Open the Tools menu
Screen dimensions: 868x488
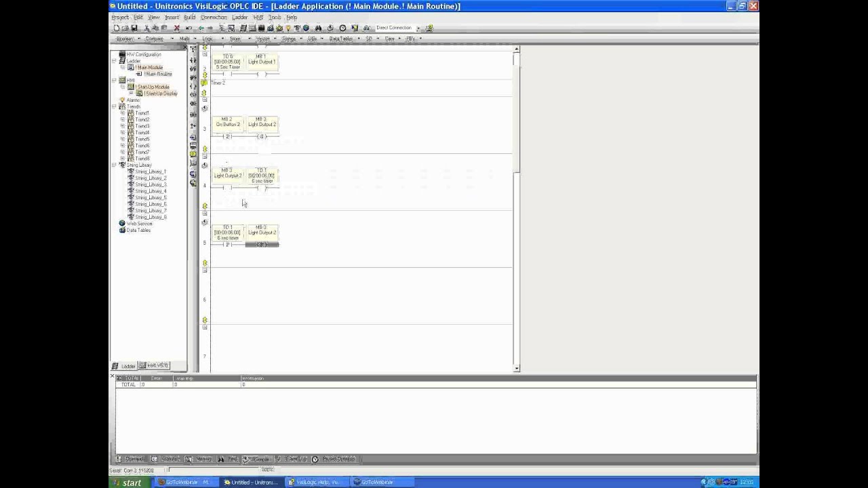pos(275,17)
